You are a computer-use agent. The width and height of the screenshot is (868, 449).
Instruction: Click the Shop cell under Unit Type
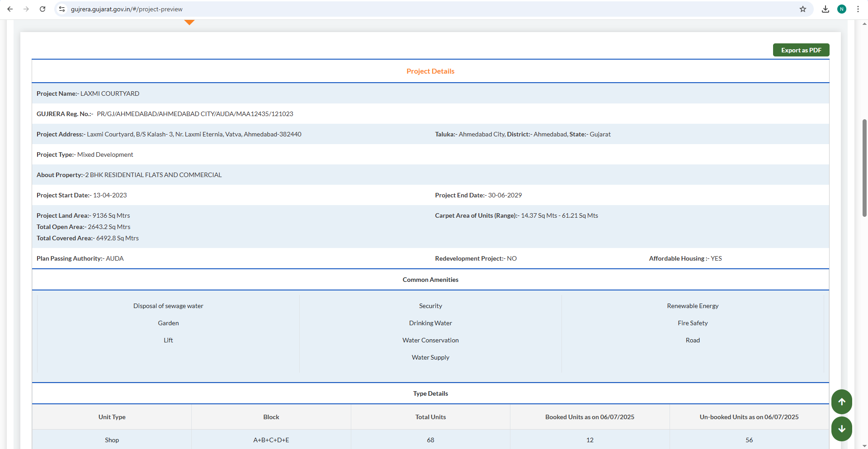tap(111, 440)
